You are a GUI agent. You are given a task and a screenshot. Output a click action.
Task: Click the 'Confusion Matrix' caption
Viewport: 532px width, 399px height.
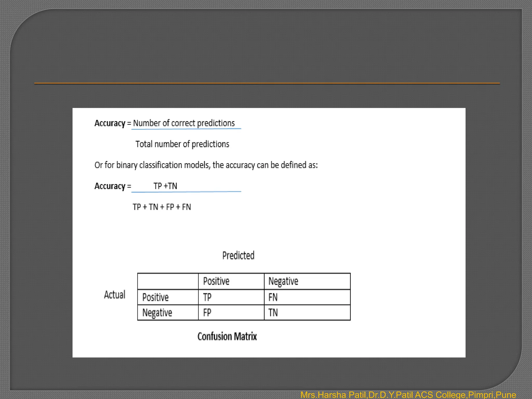tap(227, 336)
